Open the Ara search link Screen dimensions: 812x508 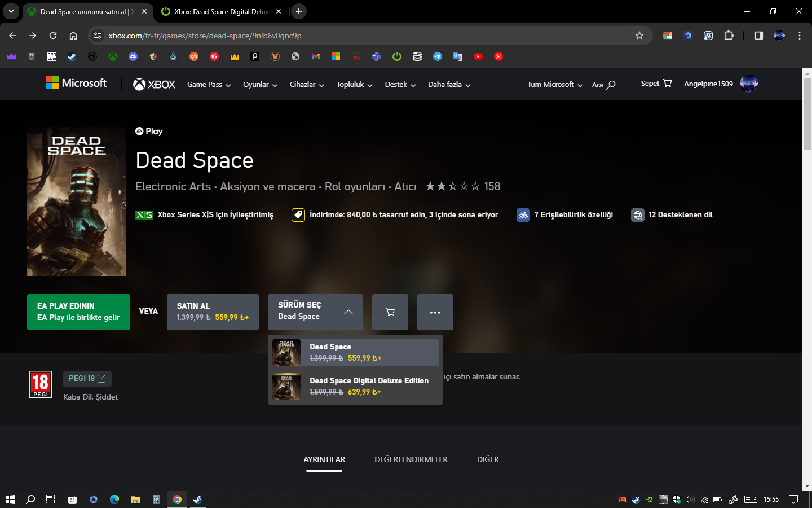603,85
